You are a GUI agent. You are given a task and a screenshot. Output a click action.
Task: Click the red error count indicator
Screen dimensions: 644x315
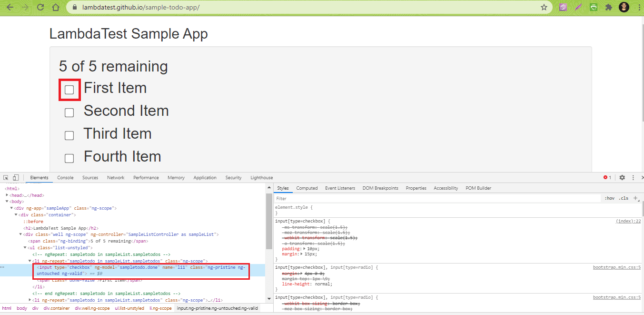pyautogui.click(x=607, y=178)
